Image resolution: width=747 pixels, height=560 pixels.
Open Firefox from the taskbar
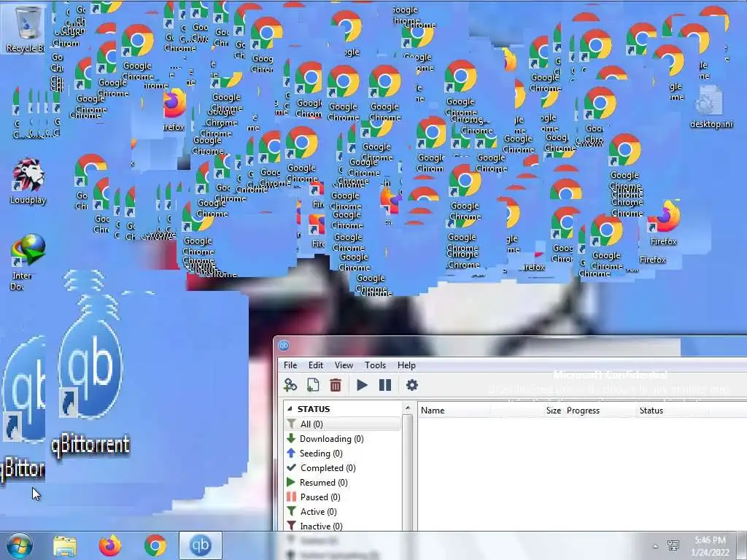[109, 545]
